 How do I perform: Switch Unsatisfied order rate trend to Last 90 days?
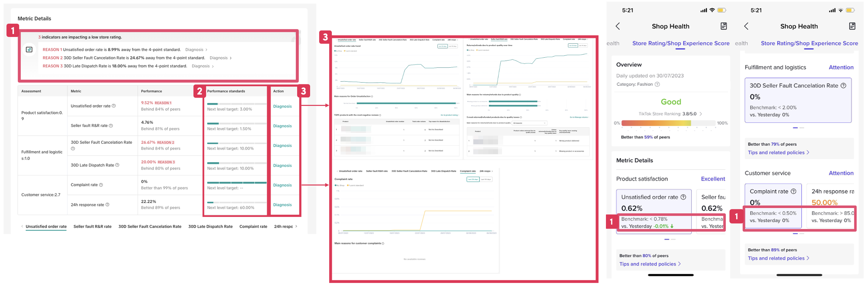click(453, 46)
